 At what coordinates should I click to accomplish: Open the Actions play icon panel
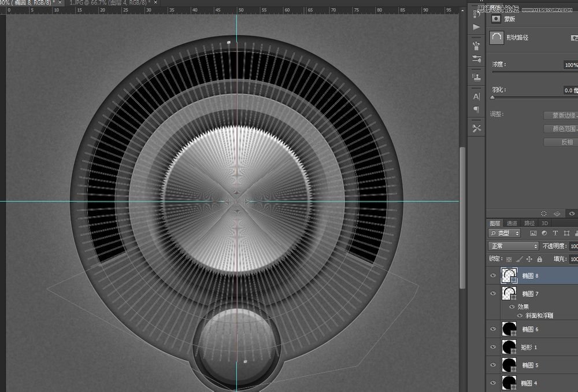pos(476,27)
